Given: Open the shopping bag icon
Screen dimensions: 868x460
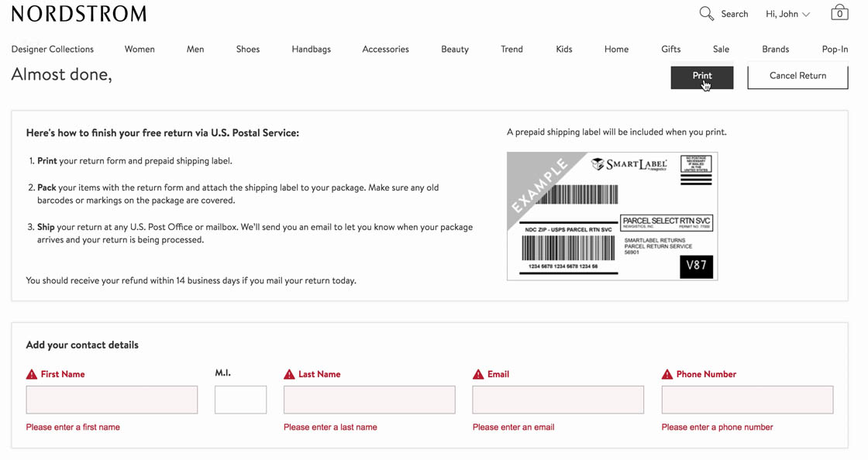Looking at the screenshot, I should 839,13.
